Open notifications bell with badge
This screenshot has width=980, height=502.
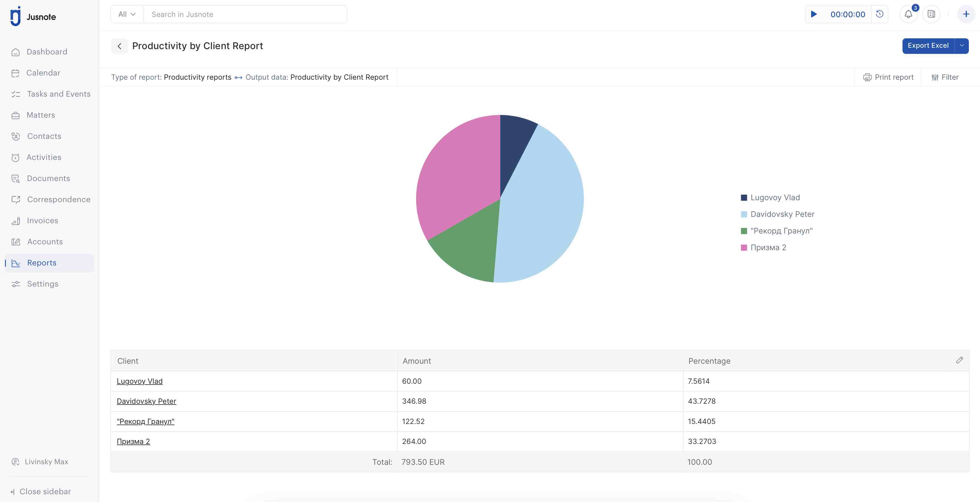[x=909, y=14]
